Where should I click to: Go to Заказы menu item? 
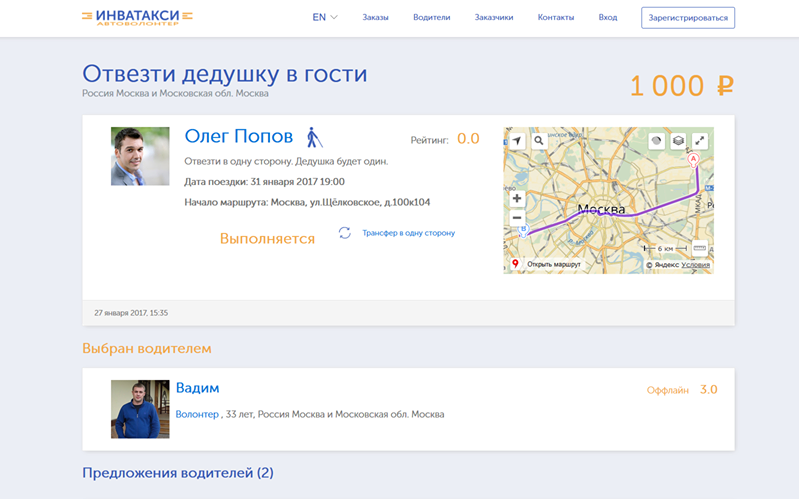(x=375, y=17)
